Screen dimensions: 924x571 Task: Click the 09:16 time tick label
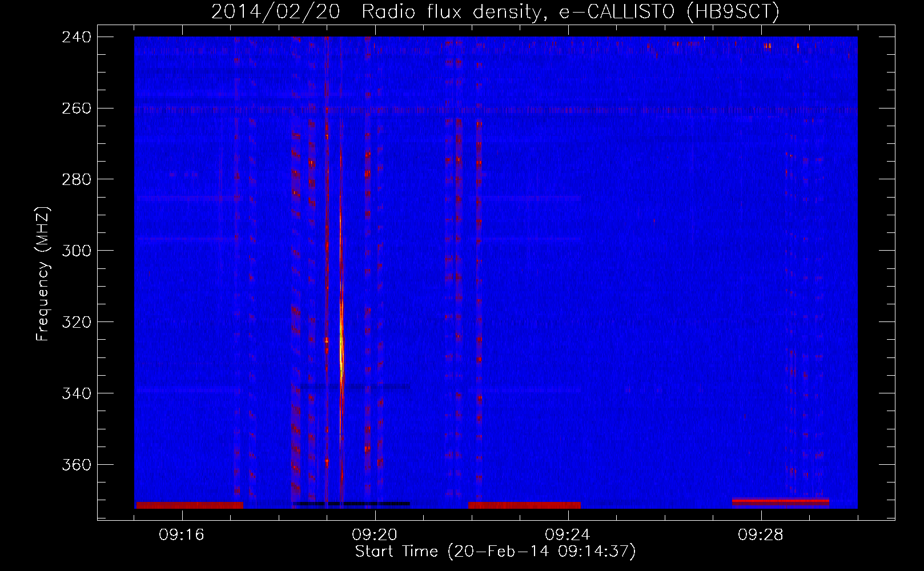click(182, 535)
